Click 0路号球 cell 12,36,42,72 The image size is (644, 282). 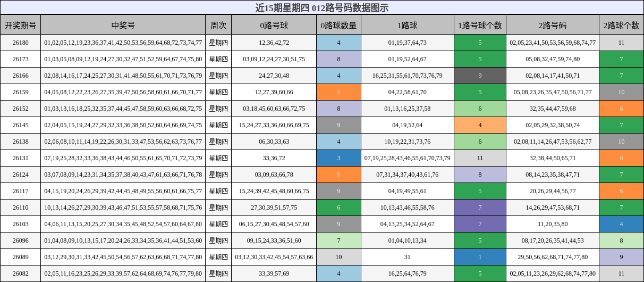274,43
